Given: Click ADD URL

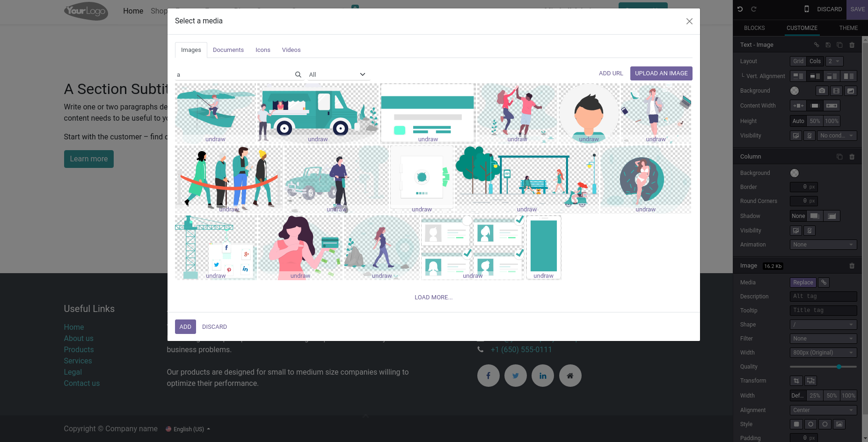Looking at the screenshot, I should [611, 73].
